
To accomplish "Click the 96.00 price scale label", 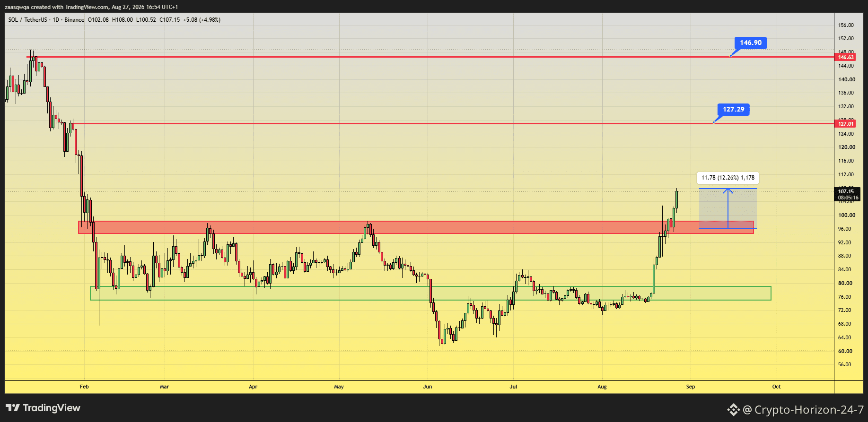I will [845, 229].
